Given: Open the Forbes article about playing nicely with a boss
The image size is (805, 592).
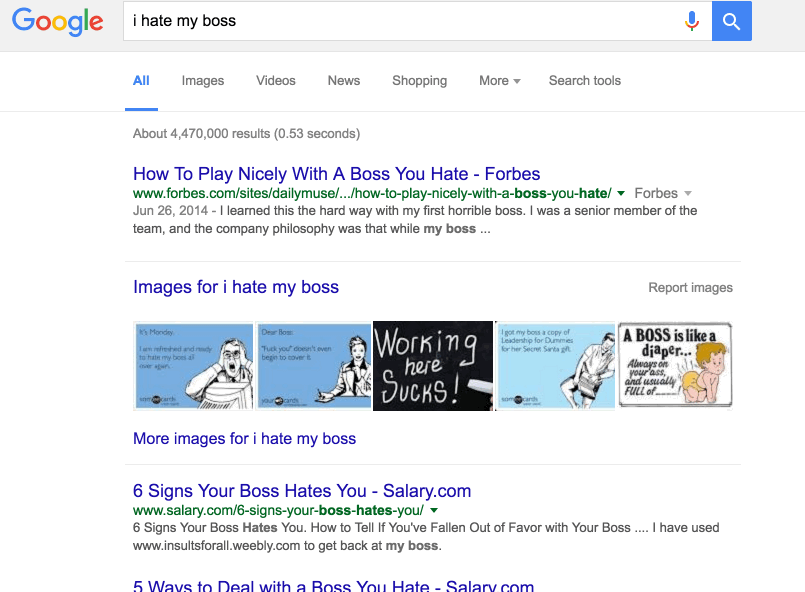Looking at the screenshot, I should 336,173.
